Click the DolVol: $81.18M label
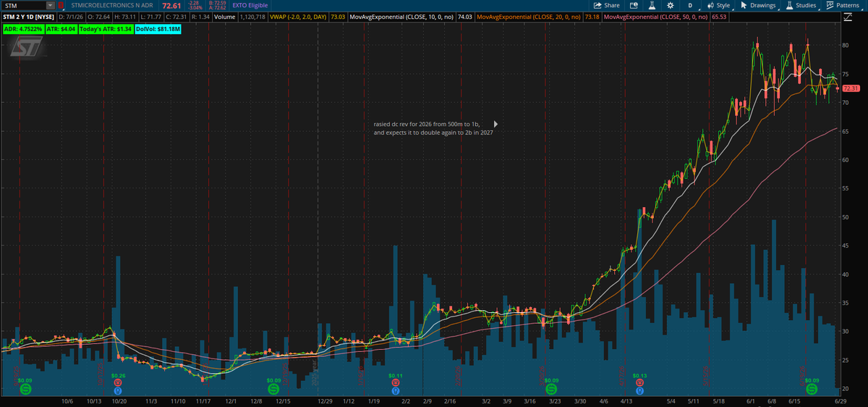Viewport: 868px width, 407px height. [x=158, y=30]
